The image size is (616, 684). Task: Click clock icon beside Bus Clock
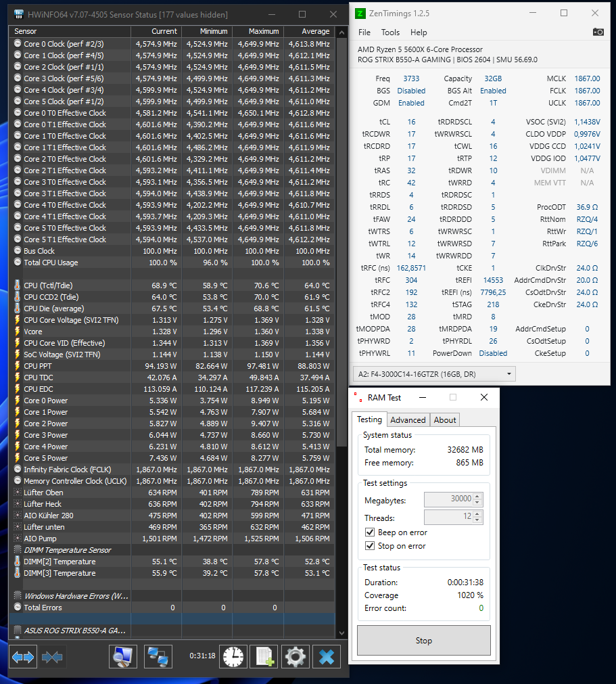coord(18,250)
